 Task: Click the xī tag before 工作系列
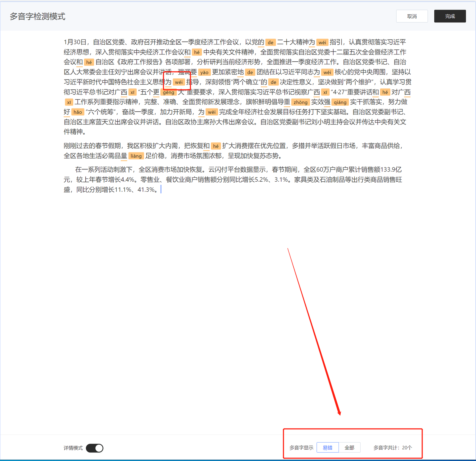pos(69,102)
